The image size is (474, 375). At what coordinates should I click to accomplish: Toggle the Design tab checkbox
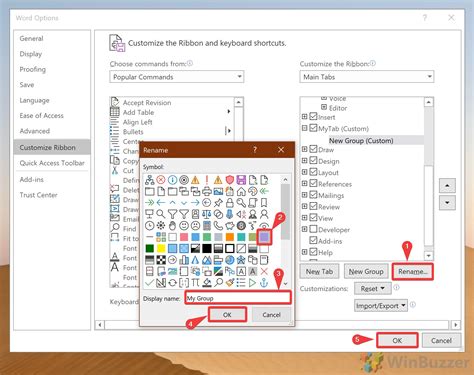(313, 161)
